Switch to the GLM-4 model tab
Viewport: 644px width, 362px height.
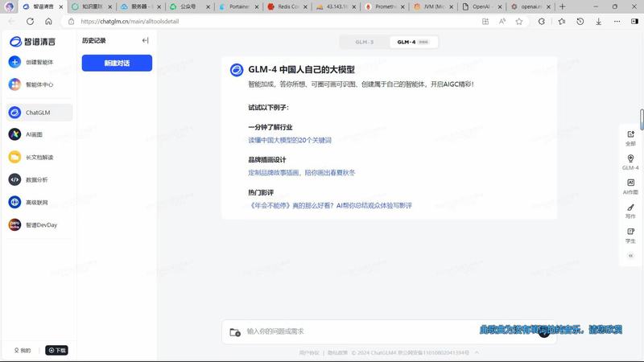[413, 42]
